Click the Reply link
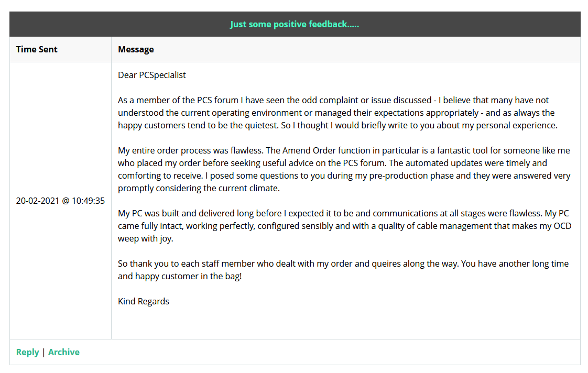The width and height of the screenshot is (588, 373). click(x=27, y=352)
